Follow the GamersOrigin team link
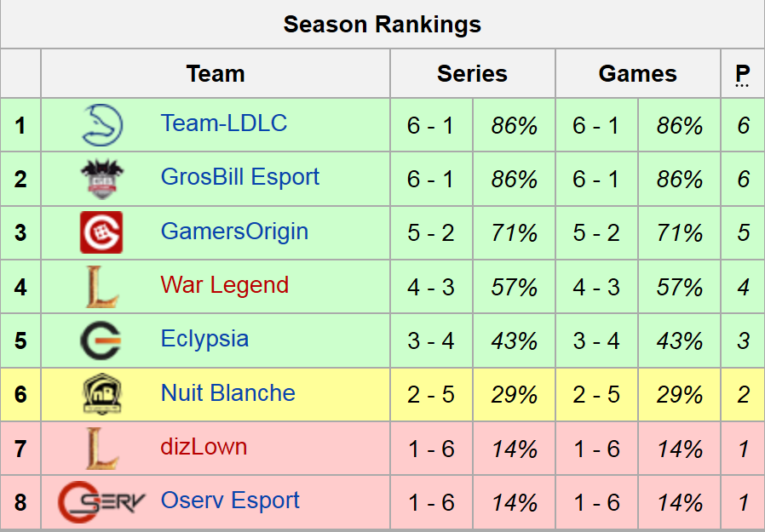The height and width of the screenshot is (532, 765). pos(234,231)
